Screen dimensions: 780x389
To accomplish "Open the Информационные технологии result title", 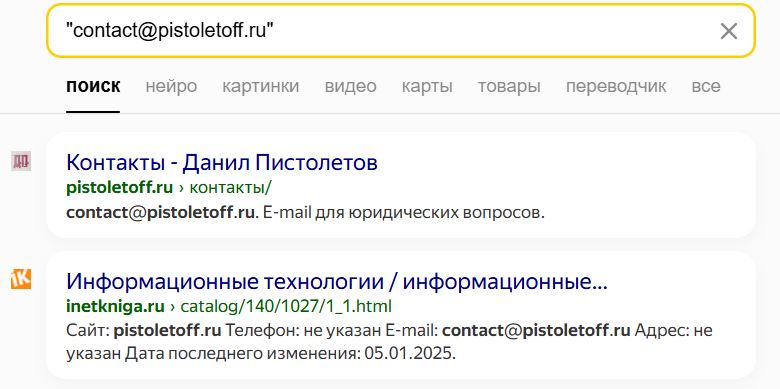I will point(337,282).
